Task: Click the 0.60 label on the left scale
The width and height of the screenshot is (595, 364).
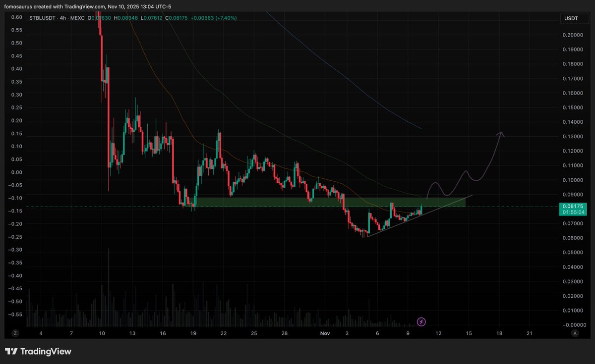Action: (x=16, y=17)
